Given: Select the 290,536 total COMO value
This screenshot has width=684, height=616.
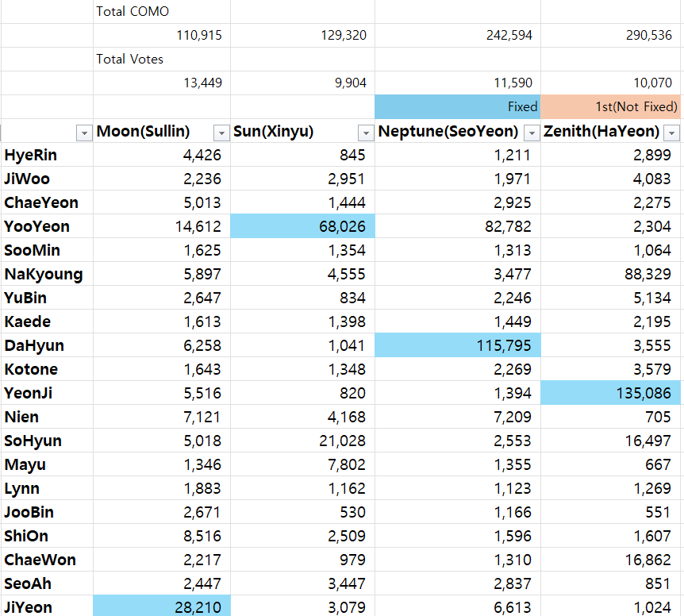Looking at the screenshot, I should [x=612, y=35].
